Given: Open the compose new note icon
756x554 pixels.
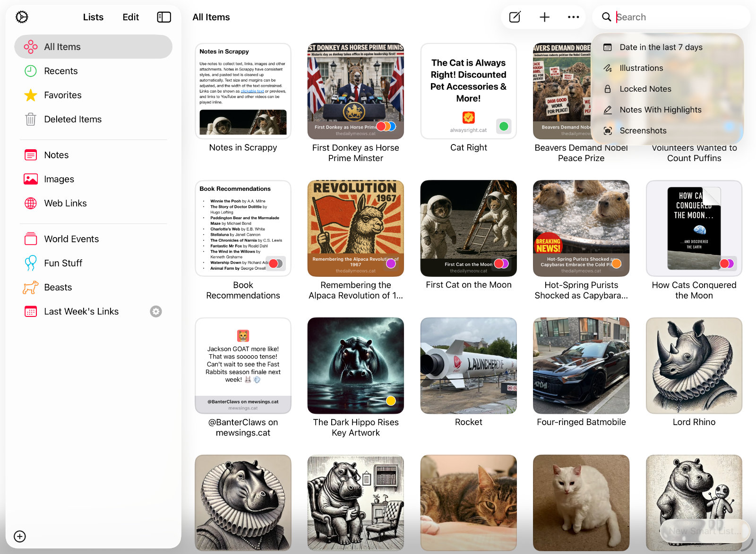Looking at the screenshot, I should tap(515, 17).
